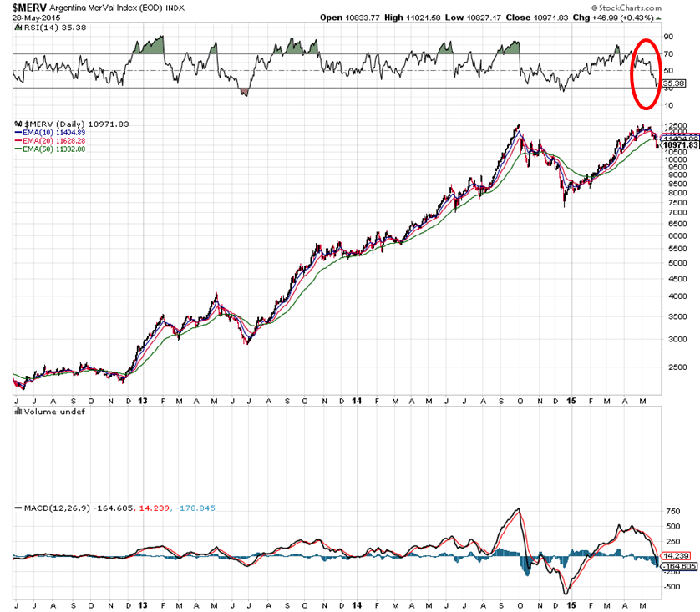Click the green EMA(50) legend marker
The height and width of the screenshot is (612, 700).
18,149
